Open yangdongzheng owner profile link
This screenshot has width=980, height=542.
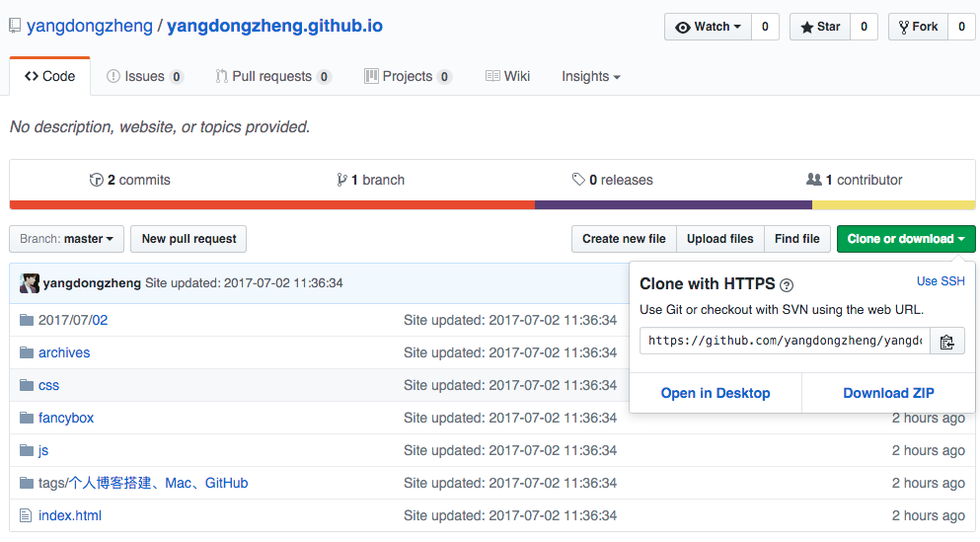pos(90,27)
